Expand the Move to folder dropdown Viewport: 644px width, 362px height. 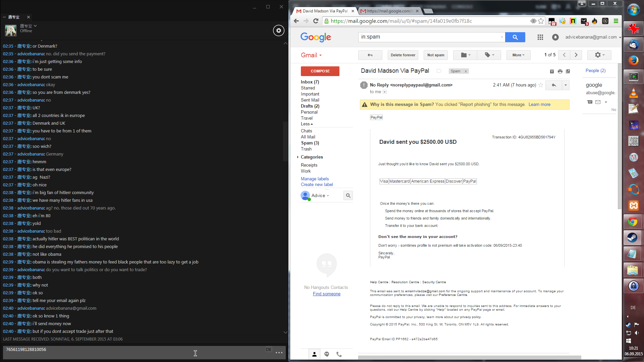[465, 55]
